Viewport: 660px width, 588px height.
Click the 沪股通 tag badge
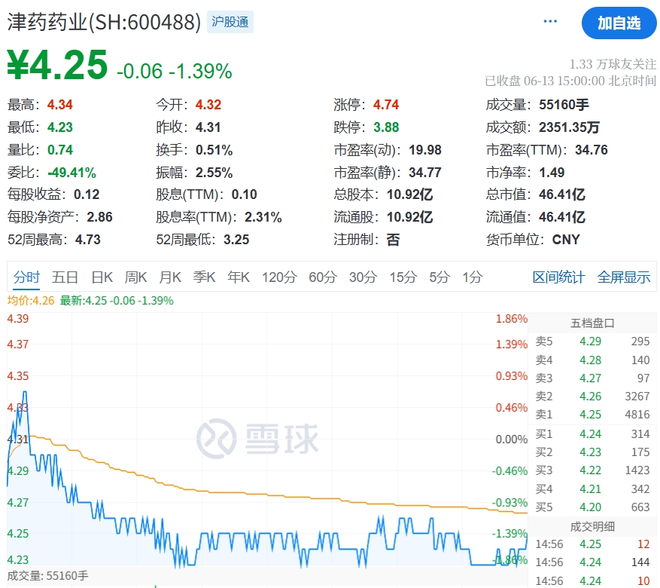pyautogui.click(x=230, y=21)
